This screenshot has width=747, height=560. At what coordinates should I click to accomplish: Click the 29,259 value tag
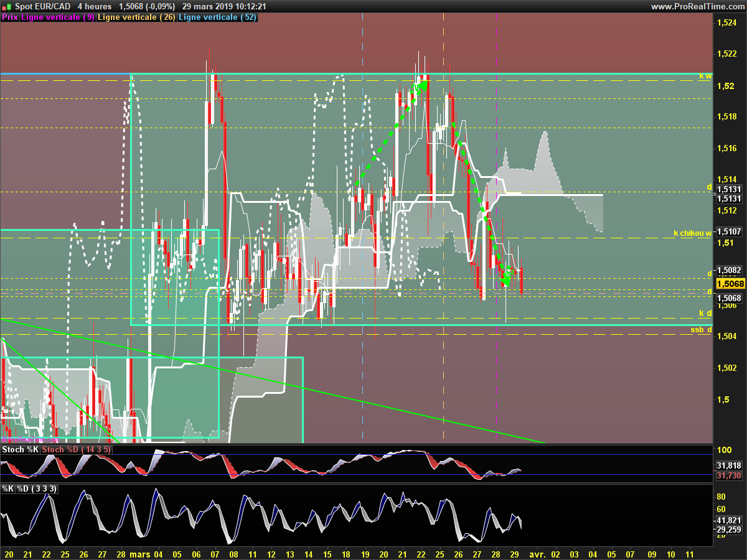[x=729, y=530]
